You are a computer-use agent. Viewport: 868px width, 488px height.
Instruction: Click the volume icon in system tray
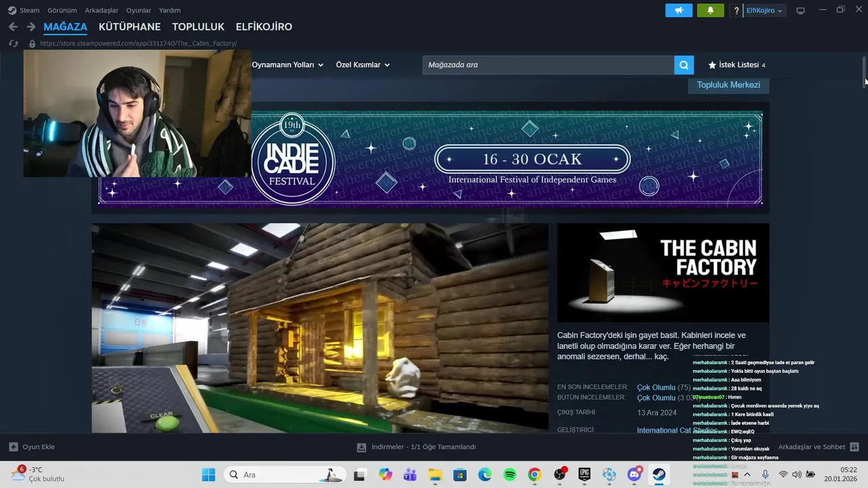pyautogui.click(x=797, y=474)
